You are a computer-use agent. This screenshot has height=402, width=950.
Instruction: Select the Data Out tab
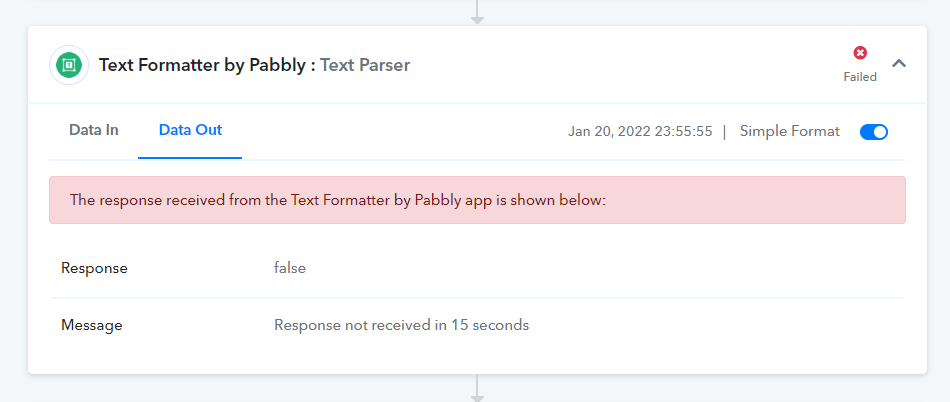190,130
